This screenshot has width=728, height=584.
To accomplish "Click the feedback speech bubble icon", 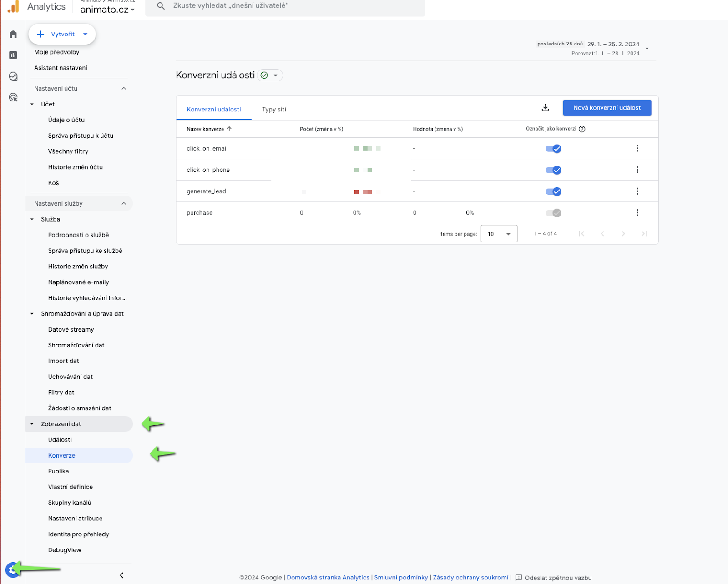I will [x=519, y=578].
